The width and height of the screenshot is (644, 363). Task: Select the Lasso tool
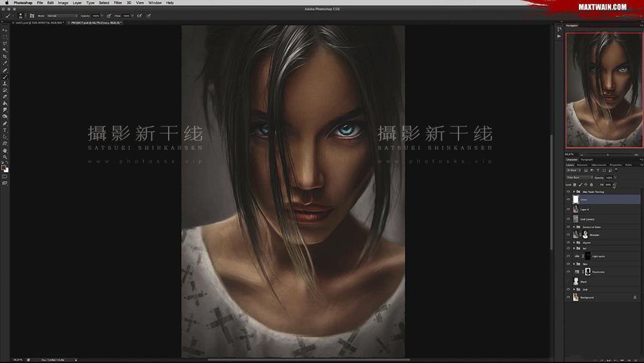[5, 43]
